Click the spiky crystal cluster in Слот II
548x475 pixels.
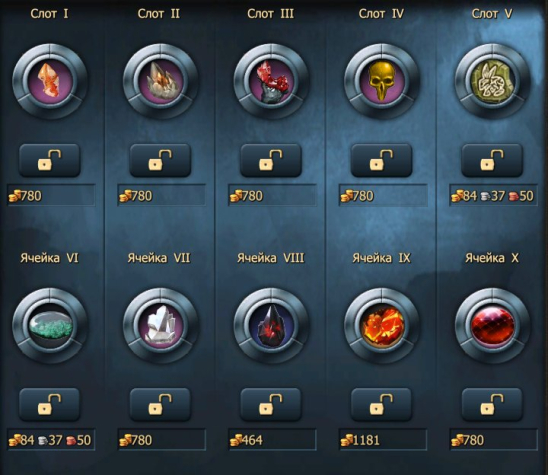160,81
